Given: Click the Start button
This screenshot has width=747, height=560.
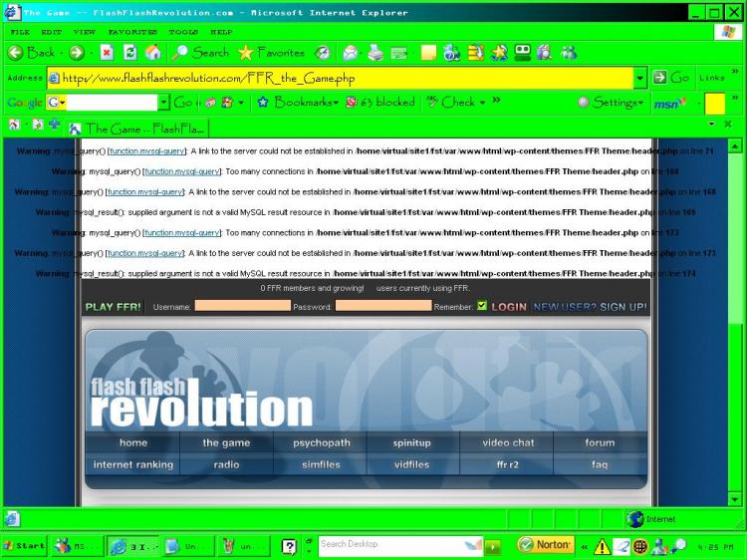Looking at the screenshot, I should (24, 545).
